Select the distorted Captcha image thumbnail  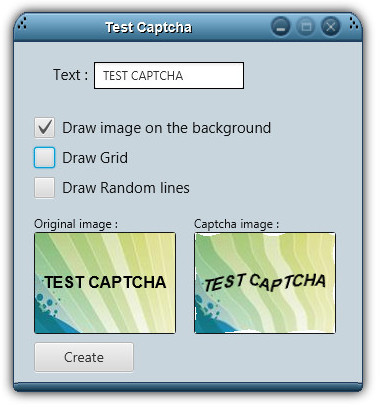pos(265,283)
